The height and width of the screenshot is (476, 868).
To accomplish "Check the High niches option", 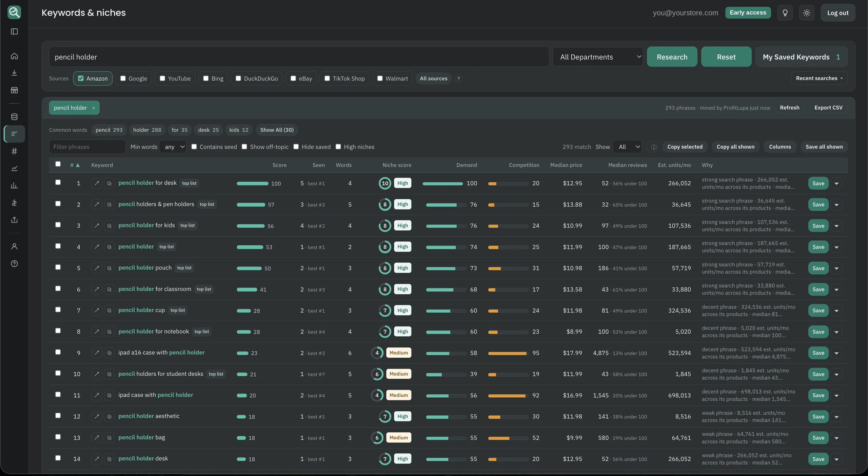I will [338, 146].
